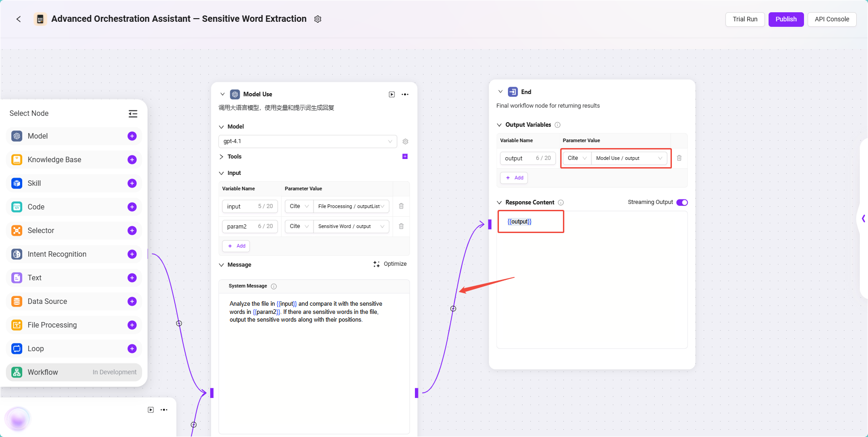Open app settings gear next to title

(318, 19)
